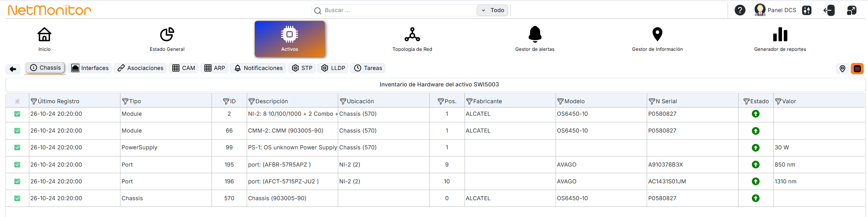The height and width of the screenshot is (217, 868).
Task: Open filter for Último Registro column
Action: tap(34, 101)
